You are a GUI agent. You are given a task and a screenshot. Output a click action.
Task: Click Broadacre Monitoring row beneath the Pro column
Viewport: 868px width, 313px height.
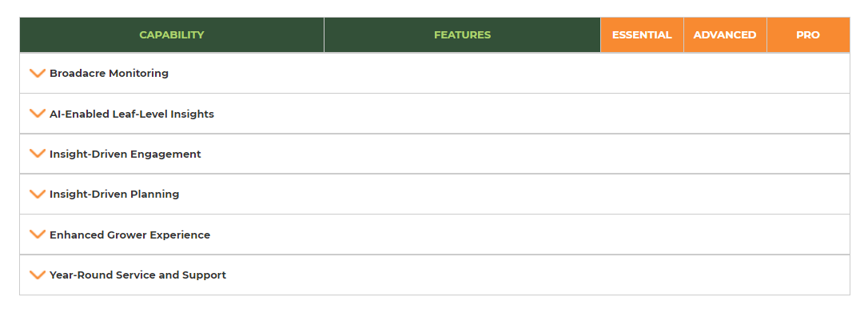point(808,73)
